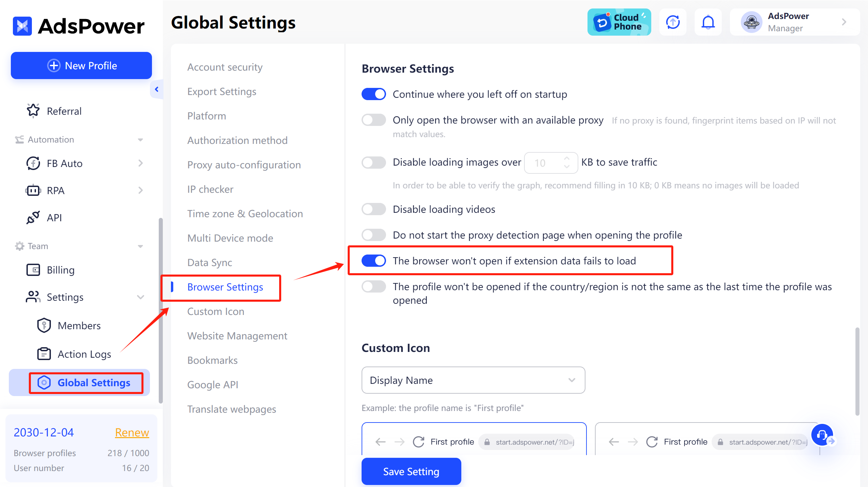Select Browser Settings from left menu
Viewport: 868px width, 487px height.
pos(225,286)
